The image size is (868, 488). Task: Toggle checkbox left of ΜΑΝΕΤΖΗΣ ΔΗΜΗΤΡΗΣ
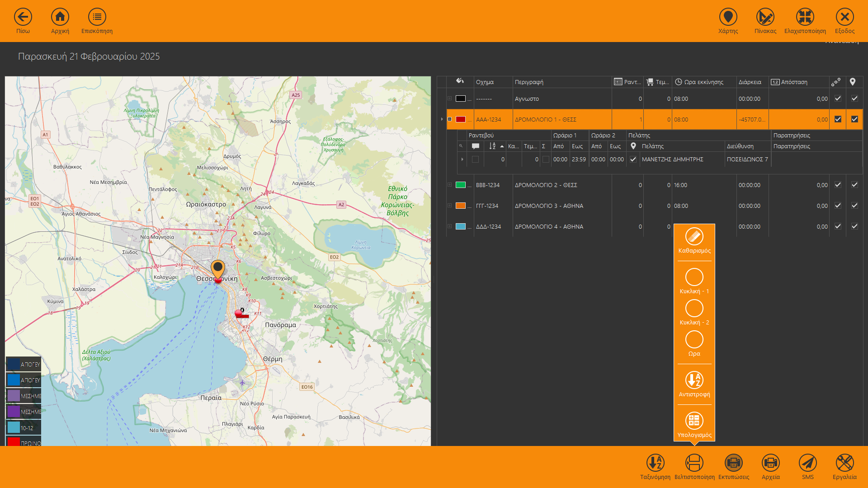(633, 159)
